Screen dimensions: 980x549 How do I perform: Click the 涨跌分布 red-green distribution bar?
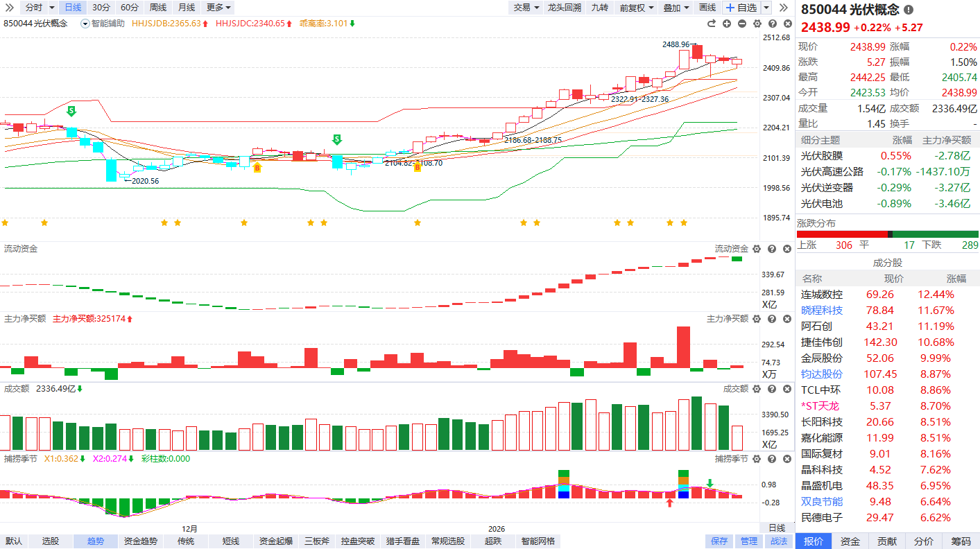[887, 234]
